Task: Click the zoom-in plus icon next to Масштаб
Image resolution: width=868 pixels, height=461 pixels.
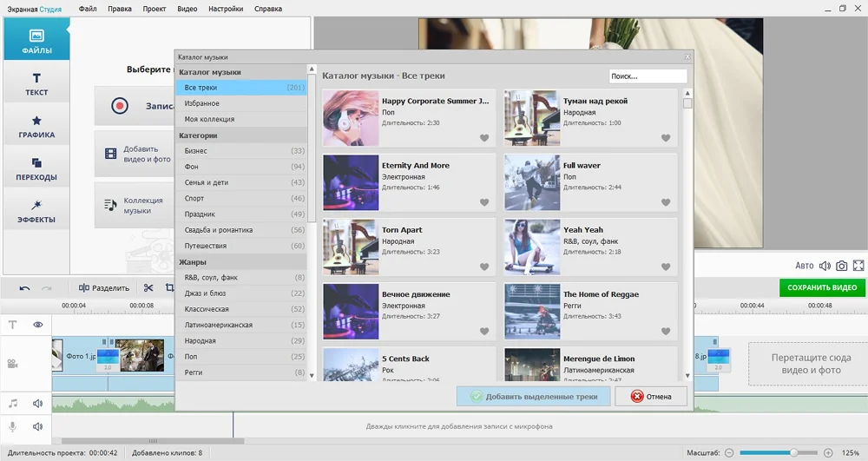Action: click(828, 453)
